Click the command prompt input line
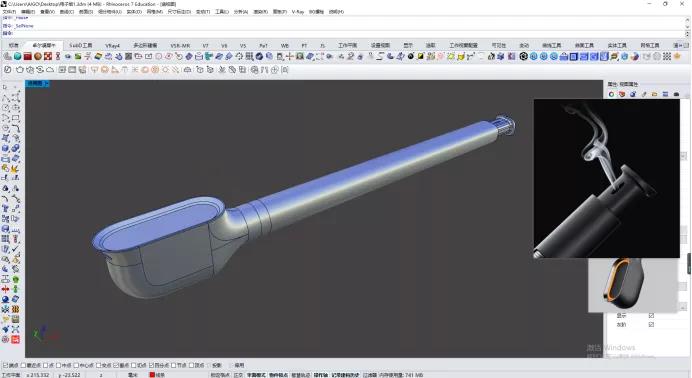This screenshot has height=378, width=692. (344, 33)
